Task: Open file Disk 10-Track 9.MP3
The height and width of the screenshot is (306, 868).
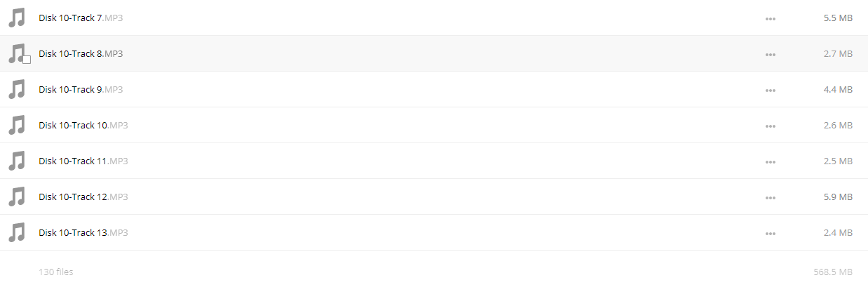Action: pos(81,90)
